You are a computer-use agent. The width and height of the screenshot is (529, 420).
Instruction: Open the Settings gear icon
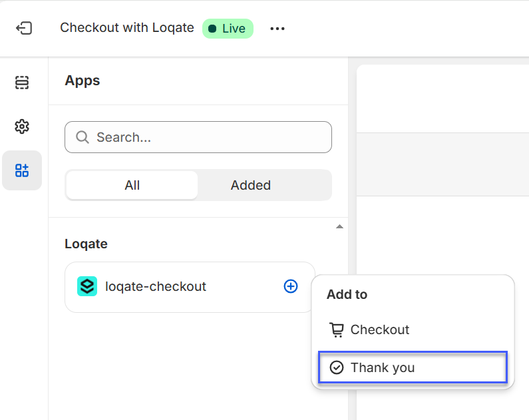[x=22, y=126]
